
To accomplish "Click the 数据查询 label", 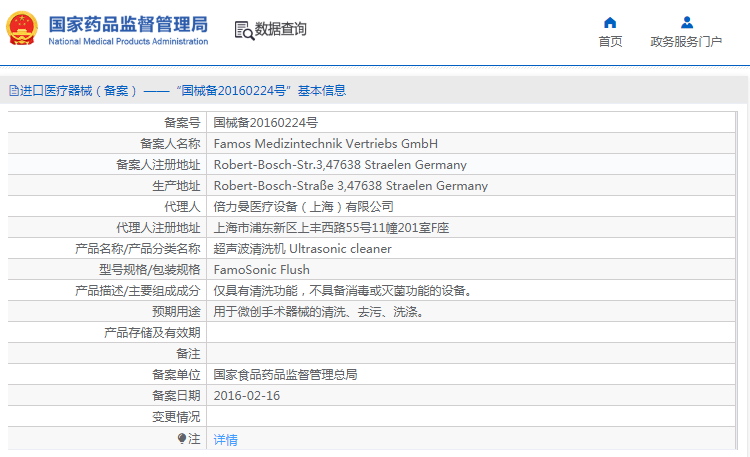I will pos(280,29).
